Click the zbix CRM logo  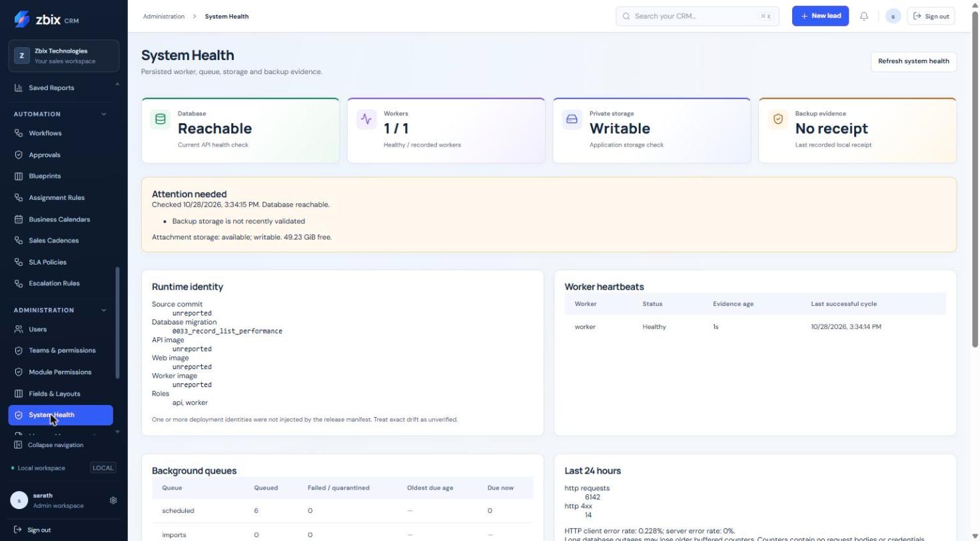[46, 19]
